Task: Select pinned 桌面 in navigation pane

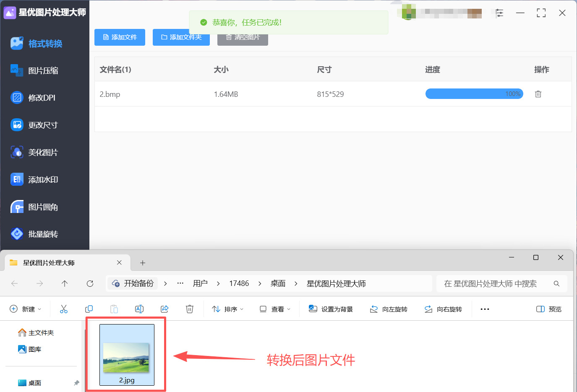Action: click(30, 383)
